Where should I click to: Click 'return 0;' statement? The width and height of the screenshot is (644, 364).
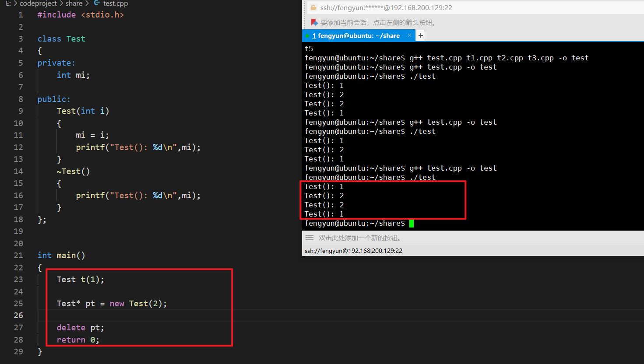pos(78,340)
